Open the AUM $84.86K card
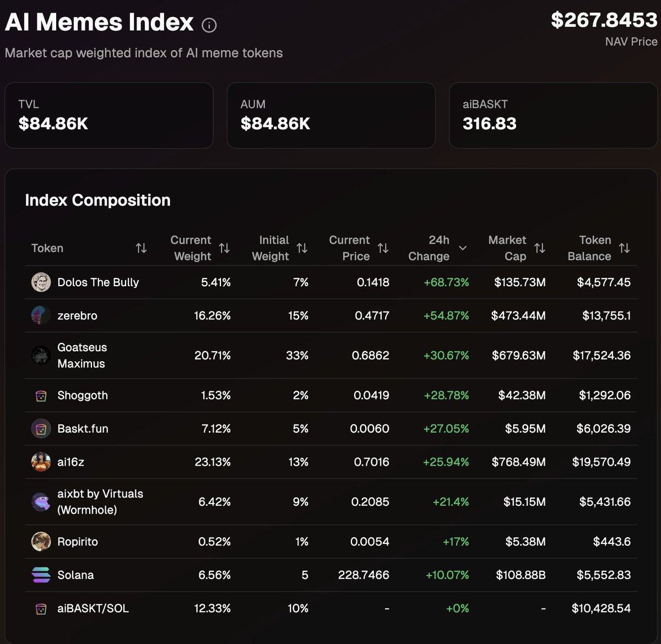The height and width of the screenshot is (644, 661). [331, 116]
